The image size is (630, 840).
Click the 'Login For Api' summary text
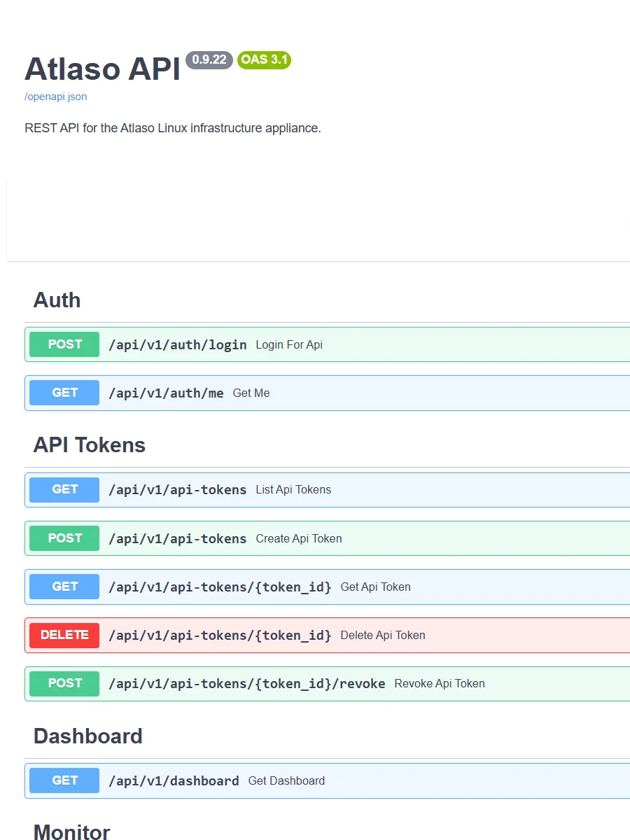[289, 344]
